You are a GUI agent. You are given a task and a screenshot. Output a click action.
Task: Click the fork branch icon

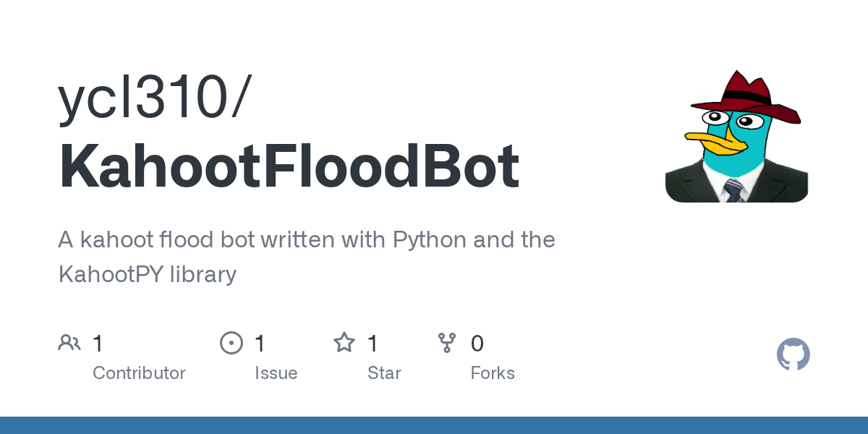(x=447, y=343)
